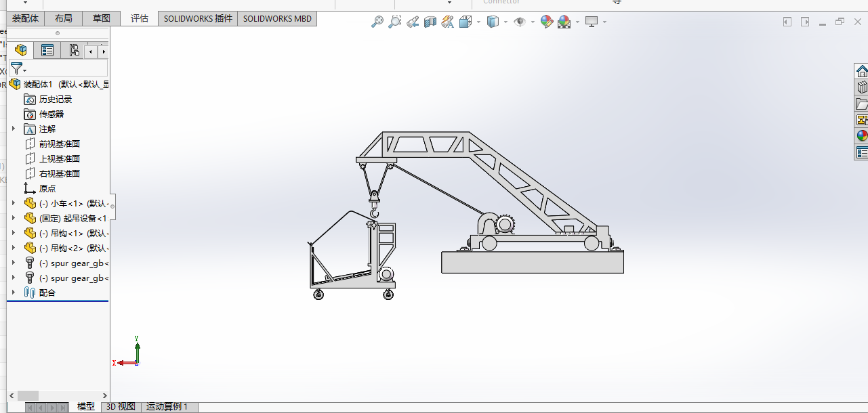Select the Zoom to Area tool
This screenshot has height=413, width=868.
pos(395,22)
